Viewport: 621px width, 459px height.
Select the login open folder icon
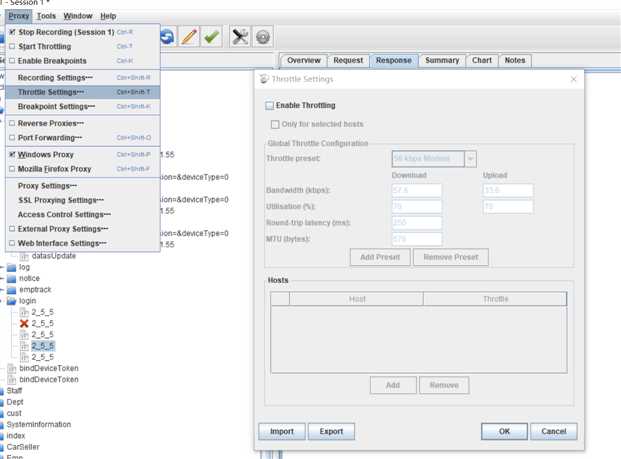[x=11, y=301]
